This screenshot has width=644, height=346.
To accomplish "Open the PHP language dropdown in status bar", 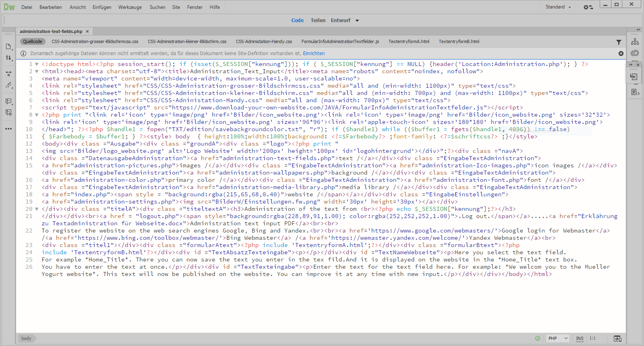I will tap(558, 338).
